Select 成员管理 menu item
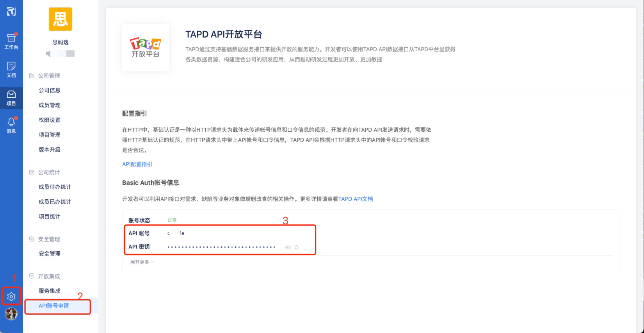The width and height of the screenshot is (644, 333). pos(50,105)
